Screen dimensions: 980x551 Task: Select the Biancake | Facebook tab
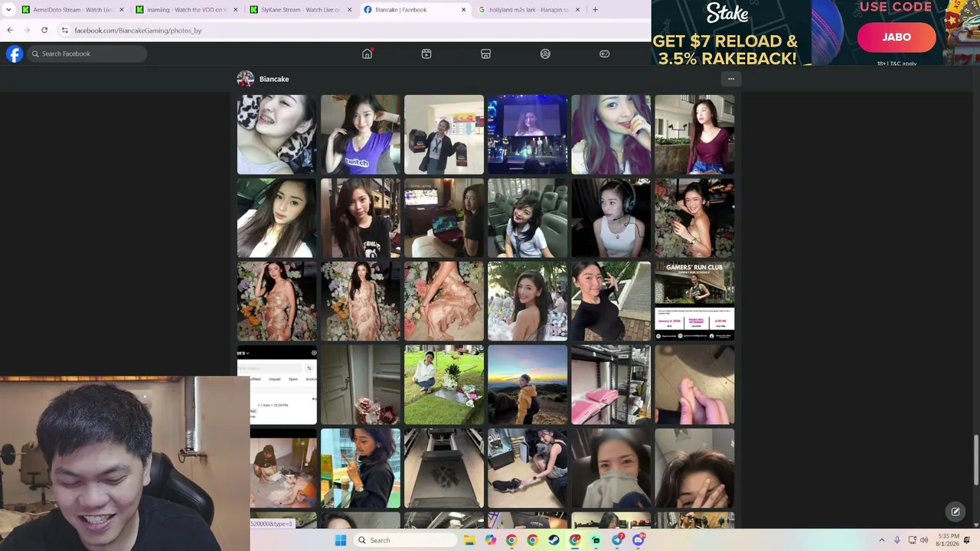[x=414, y=10]
